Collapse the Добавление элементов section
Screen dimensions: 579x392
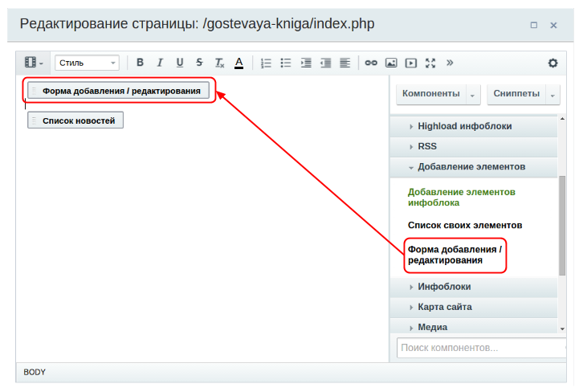471,166
